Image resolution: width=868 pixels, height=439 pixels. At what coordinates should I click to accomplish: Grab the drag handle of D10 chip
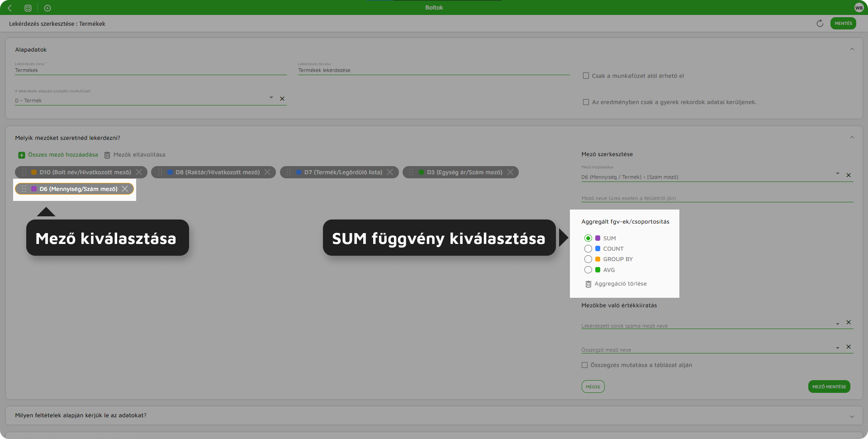[x=24, y=172]
